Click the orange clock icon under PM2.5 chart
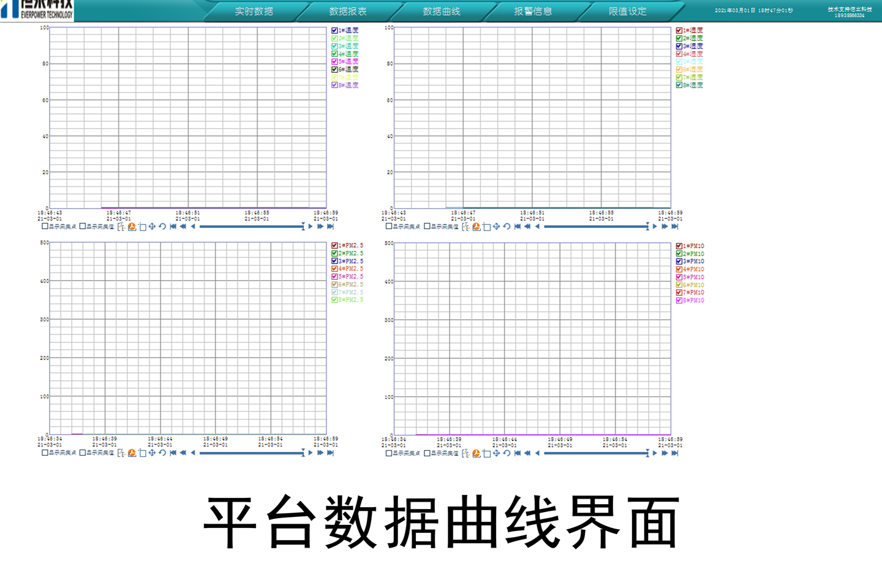This screenshot has width=882, height=588. pos(132,453)
